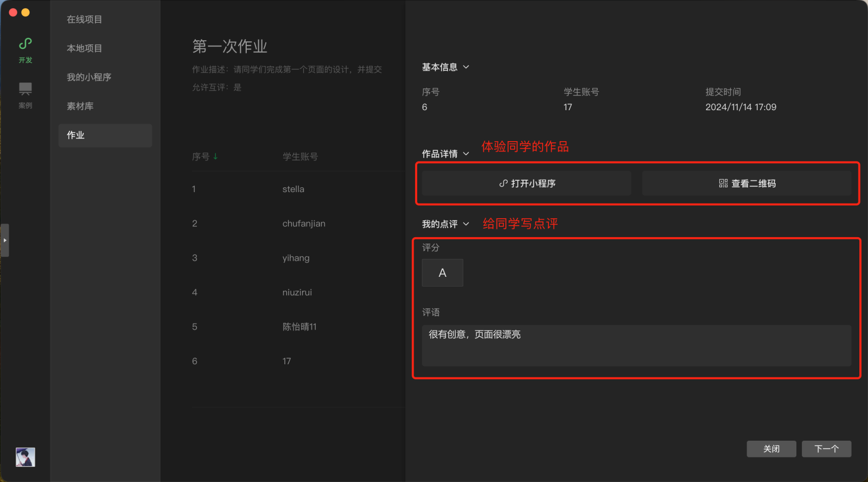Select the 陈怡晴11 submission row
868x482 pixels.
click(298, 327)
